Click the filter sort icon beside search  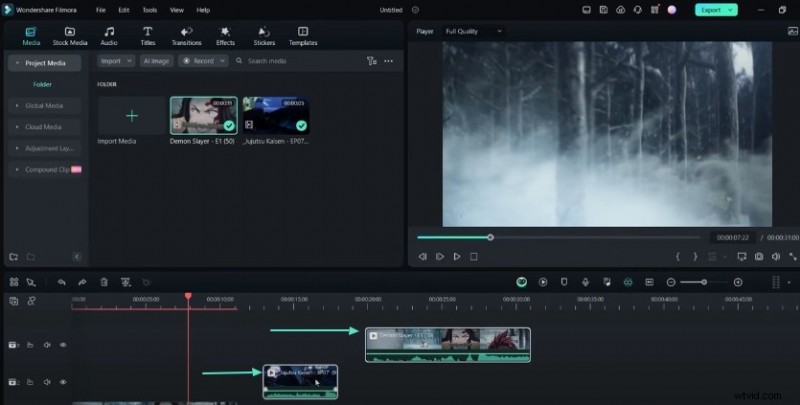(x=371, y=61)
